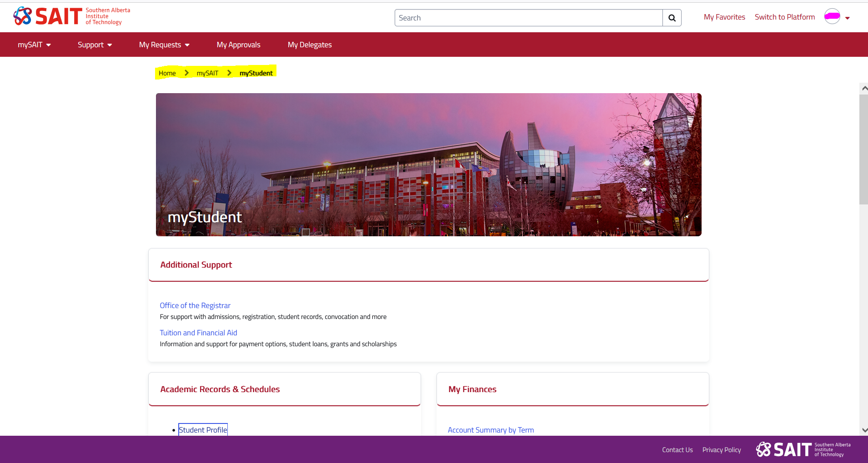868x463 pixels.
Task: Expand the caret beside the user avatar
Action: (x=848, y=18)
